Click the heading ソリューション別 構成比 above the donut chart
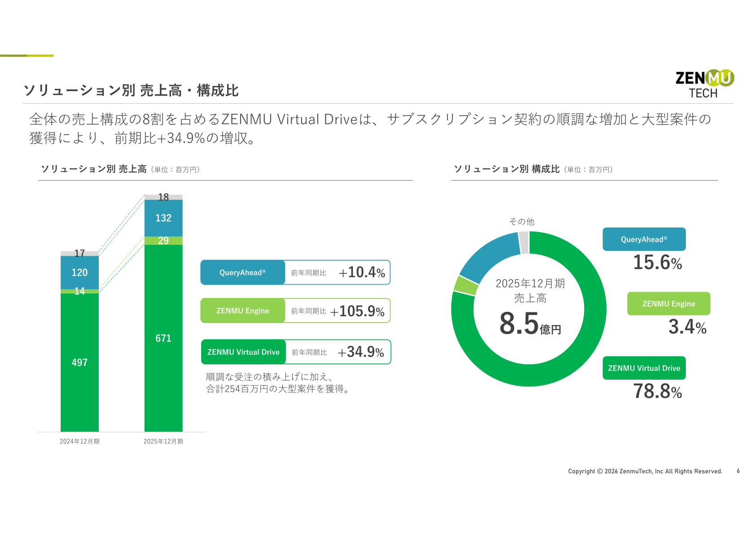The height and width of the screenshot is (534, 756). [507, 169]
